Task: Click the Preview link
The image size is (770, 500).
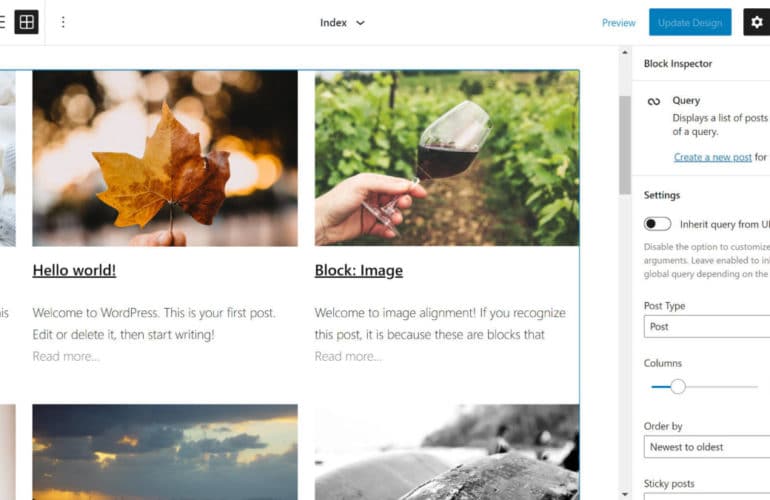Action: pyautogui.click(x=618, y=23)
